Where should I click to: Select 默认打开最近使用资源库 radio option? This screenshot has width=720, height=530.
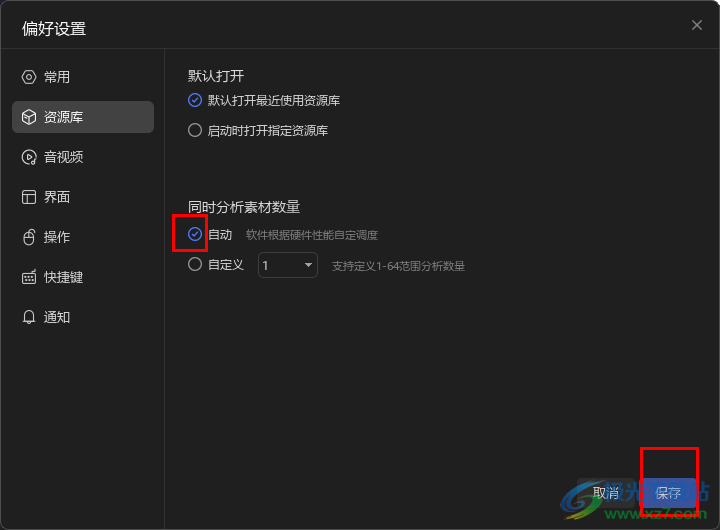[195, 100]
